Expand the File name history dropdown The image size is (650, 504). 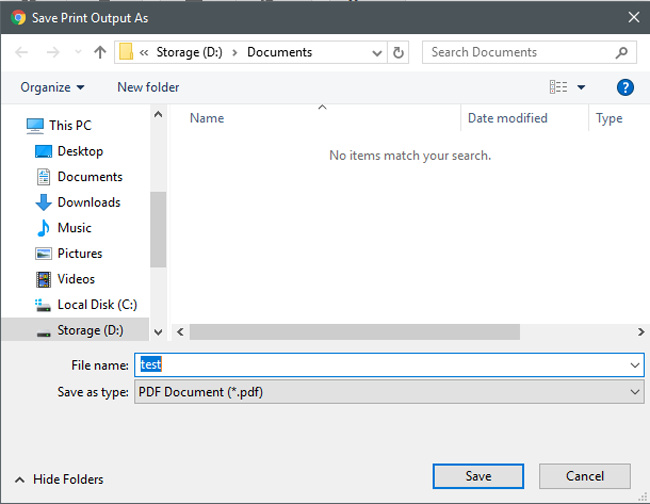pos(635,366)
